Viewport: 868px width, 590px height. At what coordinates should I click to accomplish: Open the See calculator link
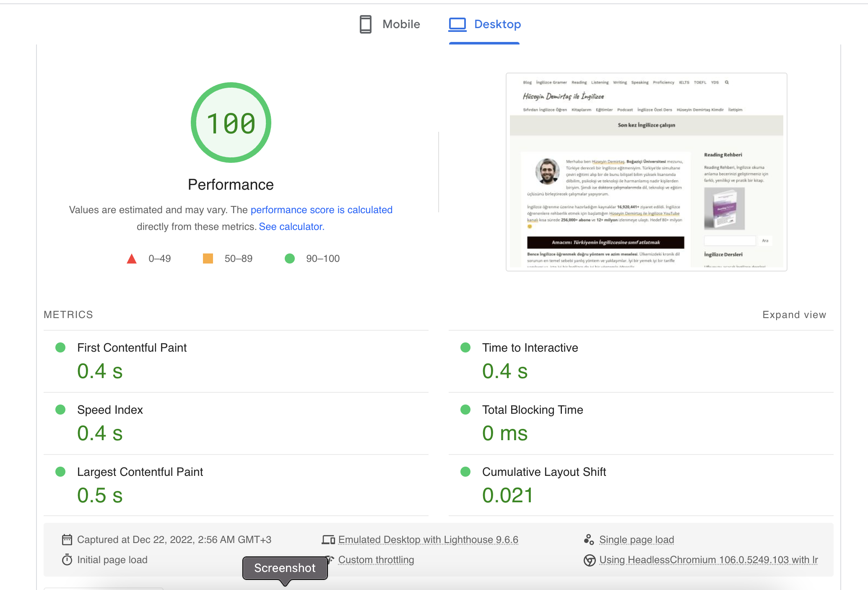(x=291, y=227)
